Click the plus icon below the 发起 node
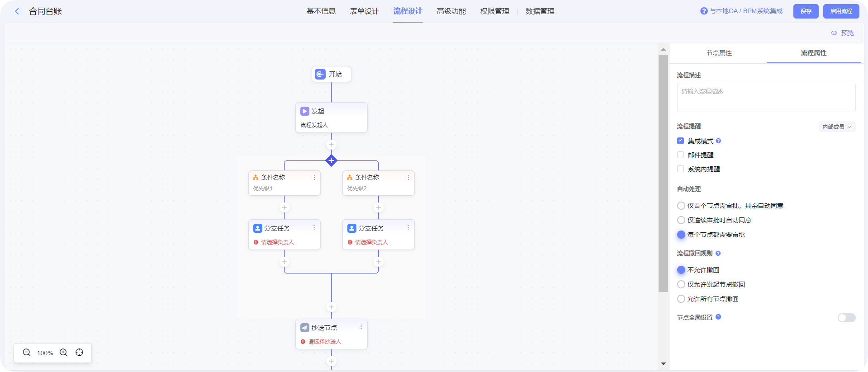 [331, 145]
